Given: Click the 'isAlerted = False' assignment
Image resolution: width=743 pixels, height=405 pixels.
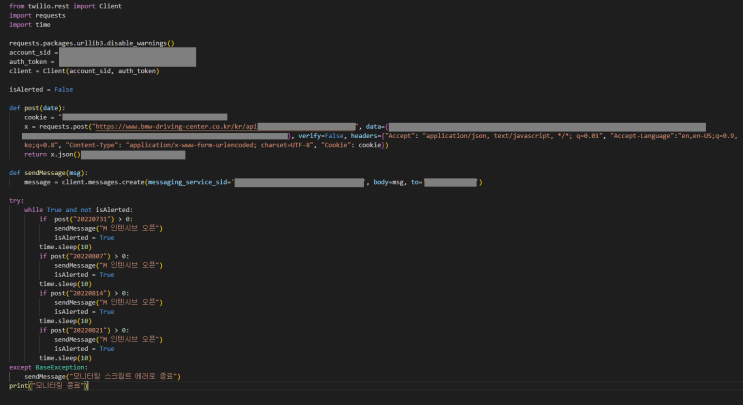Looking at the screenshot, I should pos(41,89).
